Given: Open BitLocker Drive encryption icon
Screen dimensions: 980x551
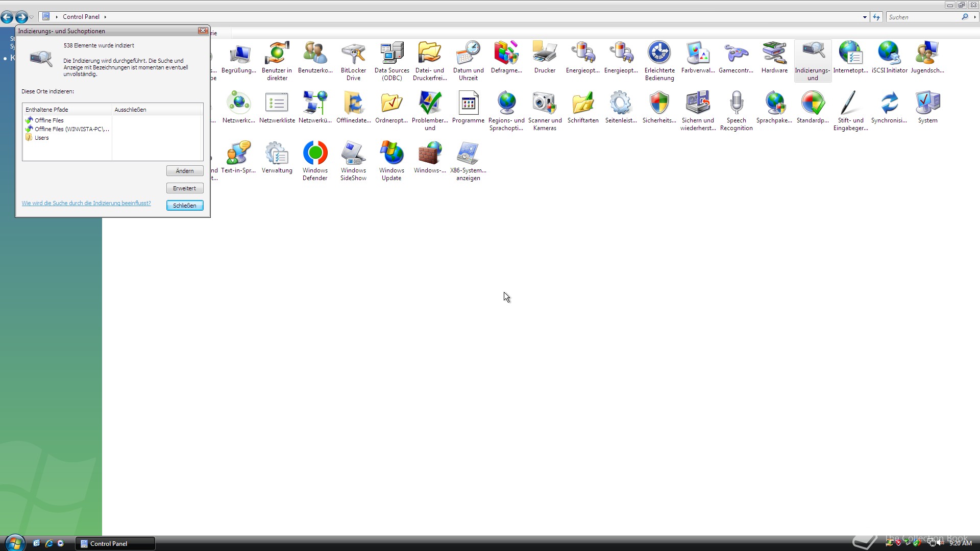Looking at the screenshot, I should click(353, 61).
